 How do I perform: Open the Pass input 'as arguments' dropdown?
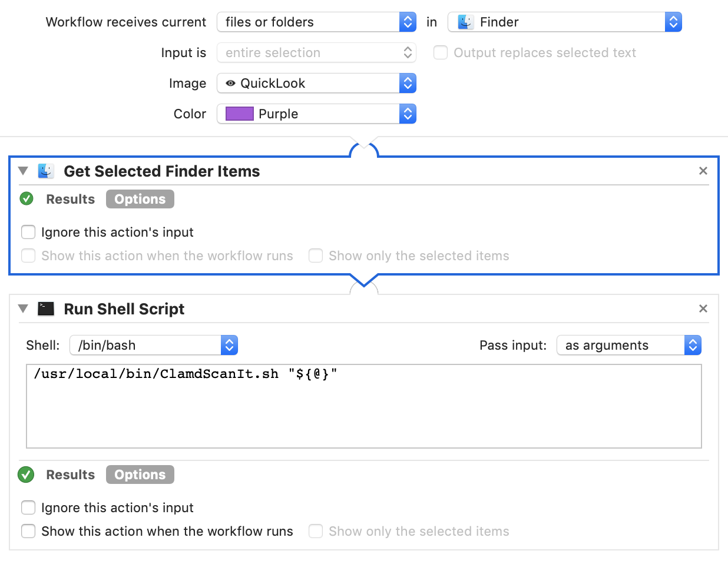(628, 346)
